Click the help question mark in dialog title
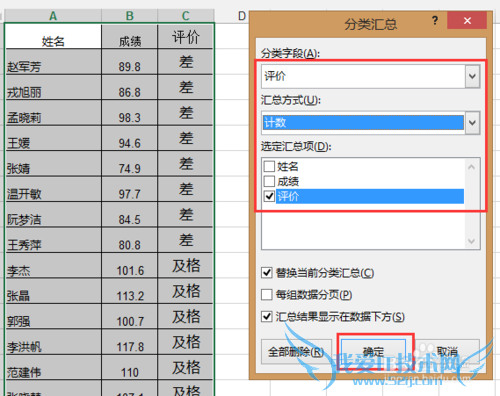The height and width of the screenshot is (396, 500). [435, 21]
